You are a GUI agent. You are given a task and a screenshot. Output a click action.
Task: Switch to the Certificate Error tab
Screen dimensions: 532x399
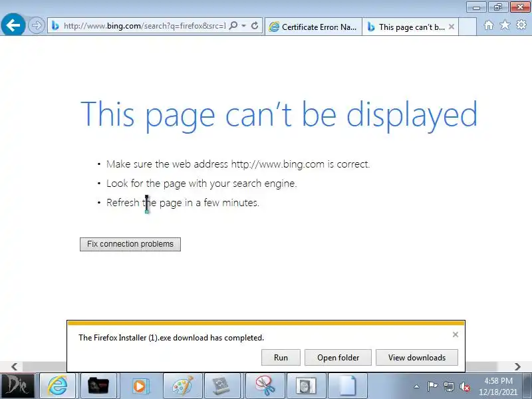[313, 27]
